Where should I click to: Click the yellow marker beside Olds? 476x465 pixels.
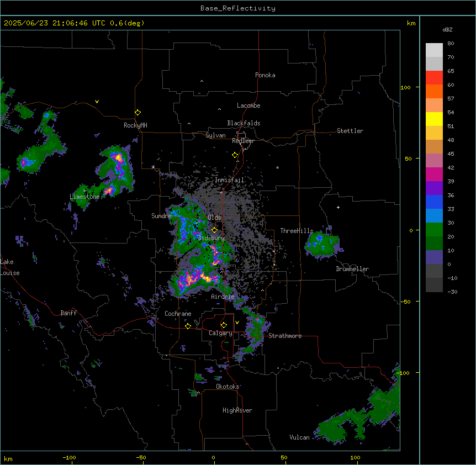215,230
